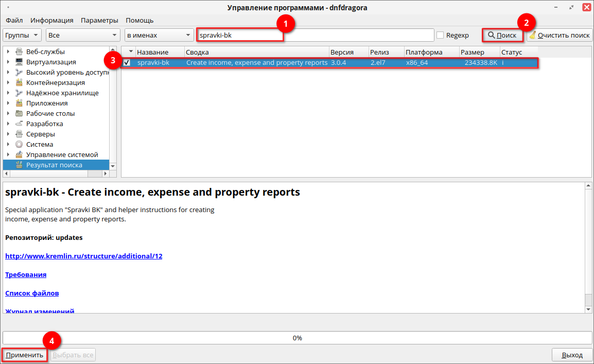Open the Группы view dropdown
The image size is (594, 364).
(x=22, y=35)
